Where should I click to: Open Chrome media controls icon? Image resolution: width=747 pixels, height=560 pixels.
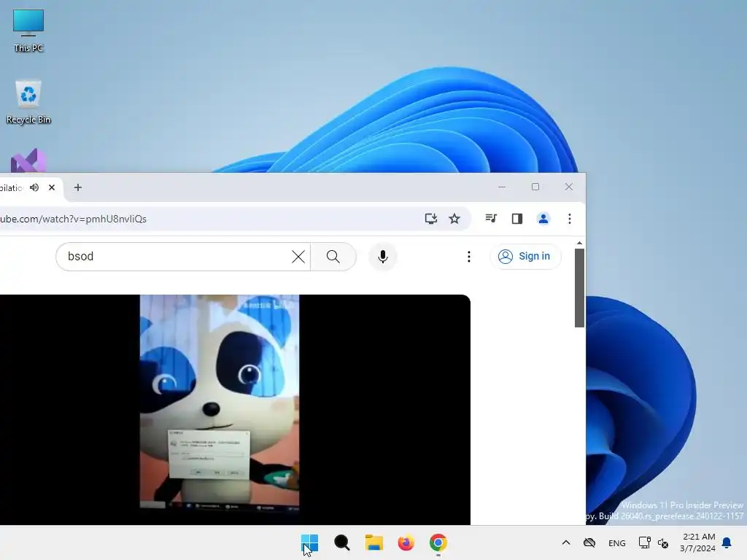click(491, 219)
